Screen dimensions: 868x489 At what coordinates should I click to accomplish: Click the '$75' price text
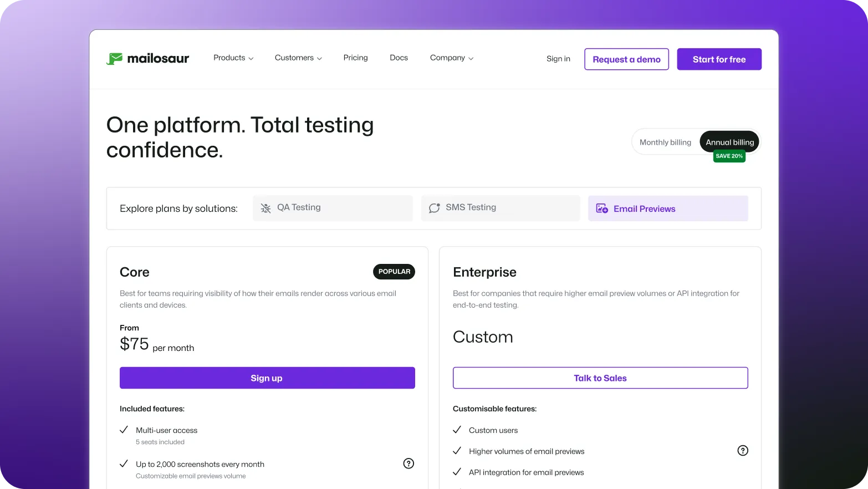(x=134, y=344)
